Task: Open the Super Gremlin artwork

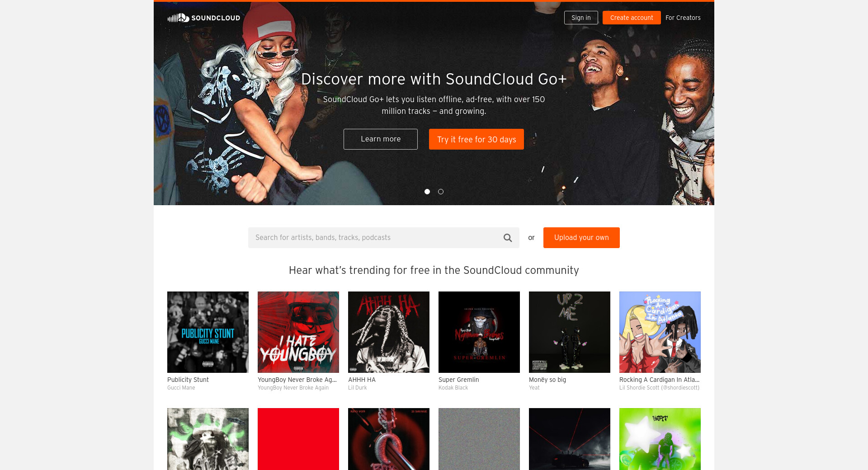Action: pos(479,332)
